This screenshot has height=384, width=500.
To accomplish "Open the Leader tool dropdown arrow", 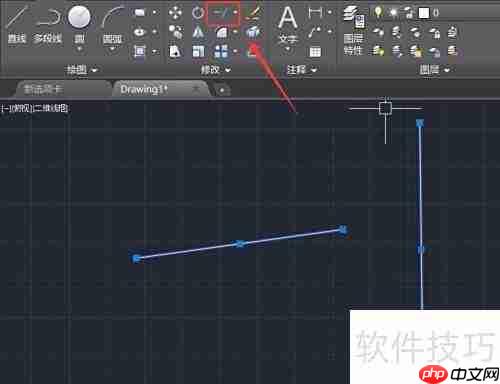I will [x=329, y=32].
